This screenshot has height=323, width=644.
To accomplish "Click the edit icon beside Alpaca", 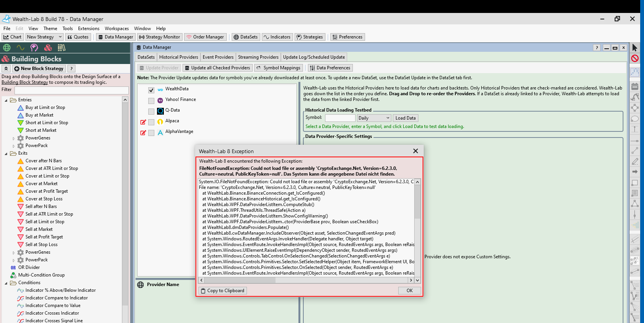I will pyautogui.click(x=143, y=122).
